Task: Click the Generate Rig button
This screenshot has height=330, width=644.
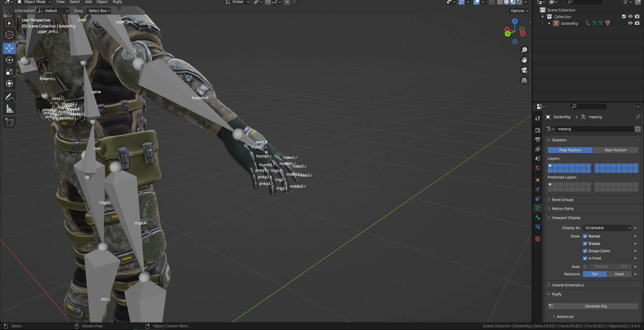Action: [593, 306]
